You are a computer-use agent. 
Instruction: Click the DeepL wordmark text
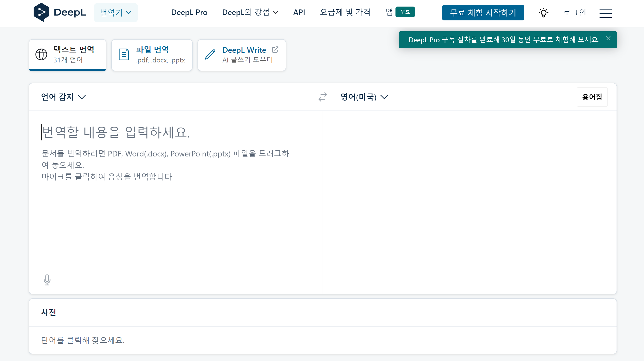tap(70, 12)
